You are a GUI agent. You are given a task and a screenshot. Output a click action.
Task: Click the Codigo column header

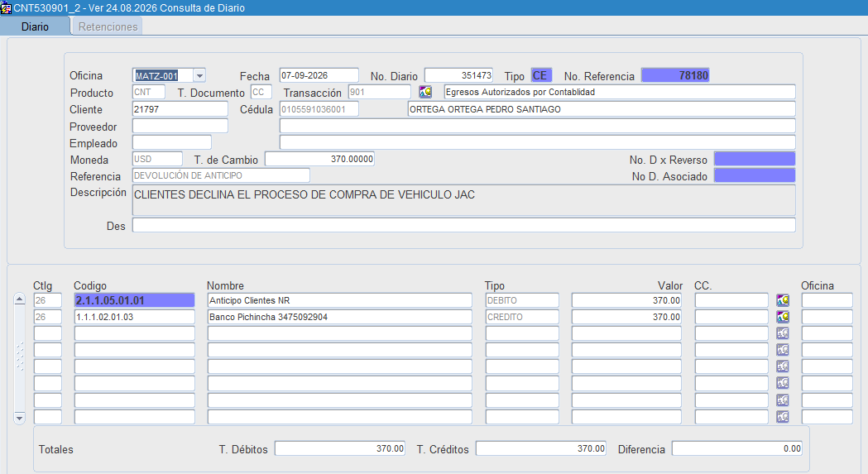pyautogui.click(x=90, y=285)
